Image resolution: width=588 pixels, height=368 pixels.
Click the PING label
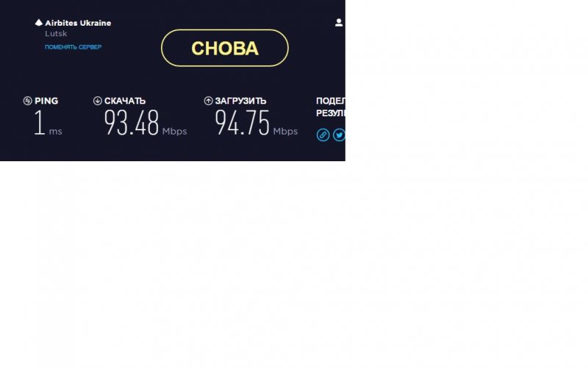click(46, 101)
